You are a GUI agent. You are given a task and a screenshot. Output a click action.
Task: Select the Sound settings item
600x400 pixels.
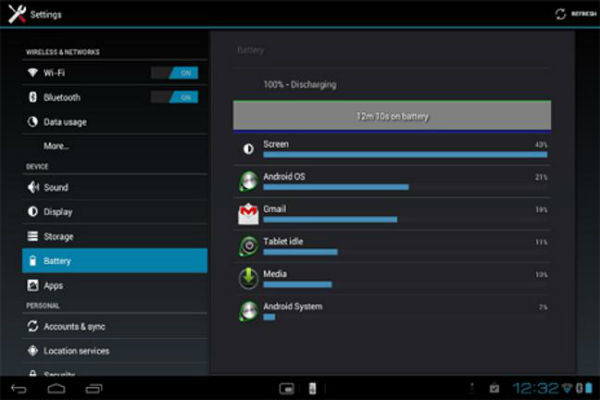click(56, 187)
